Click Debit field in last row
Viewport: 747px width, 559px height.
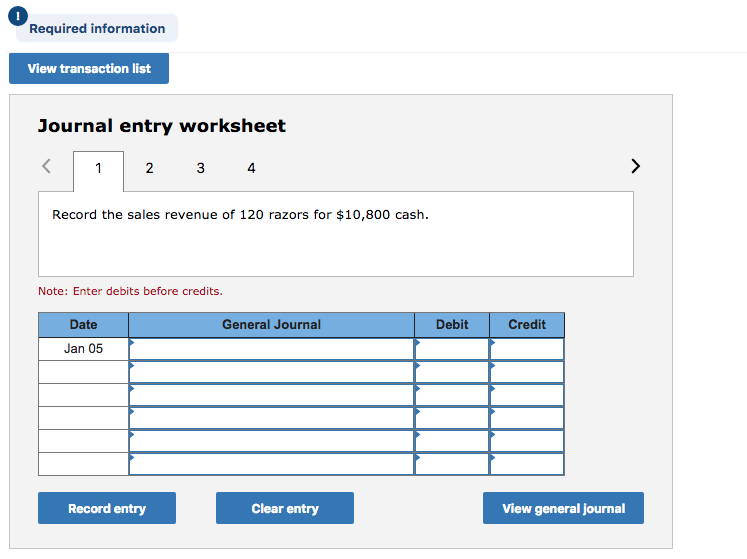click(x=452, y=464)
